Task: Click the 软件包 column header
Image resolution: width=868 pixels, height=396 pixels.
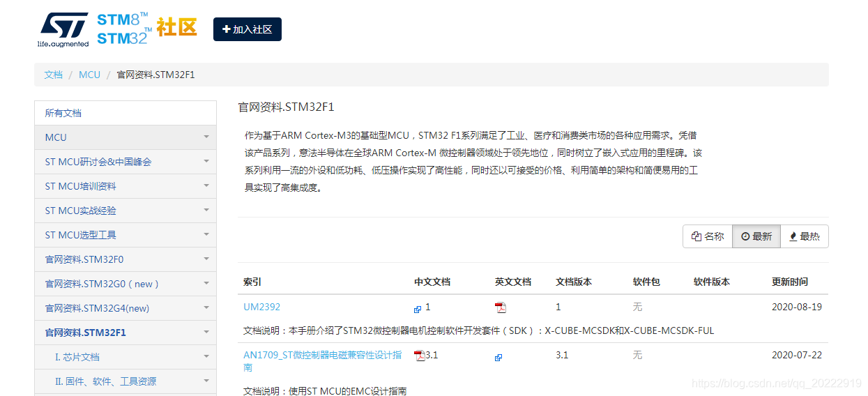Action: pos(646,282)
